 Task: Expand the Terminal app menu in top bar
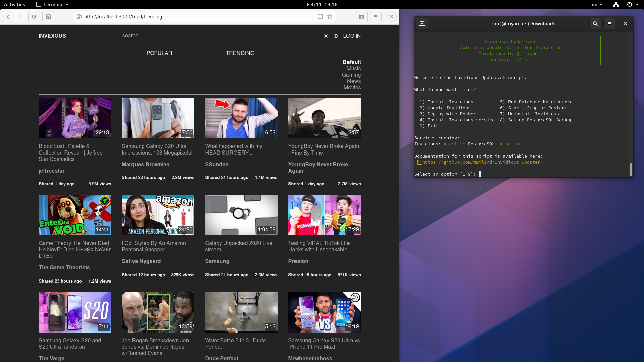pos(53,4)
